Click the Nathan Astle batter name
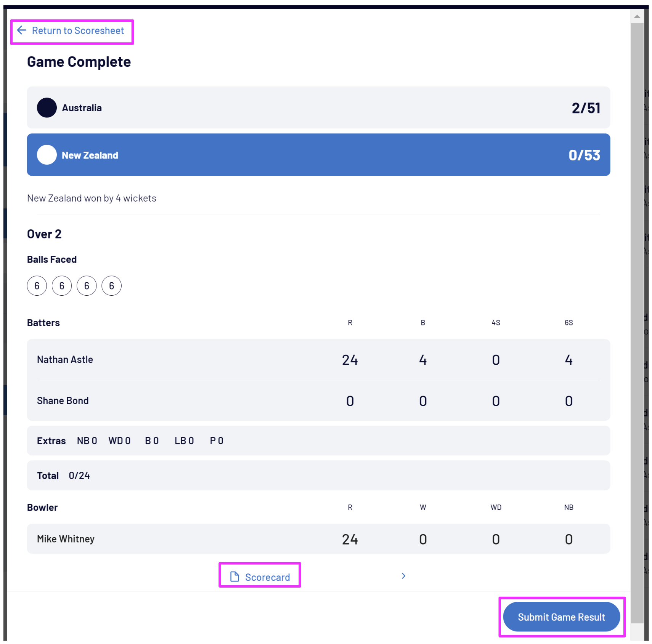The image size is (652, 644). pyautogui.click(x=65, y=360)
